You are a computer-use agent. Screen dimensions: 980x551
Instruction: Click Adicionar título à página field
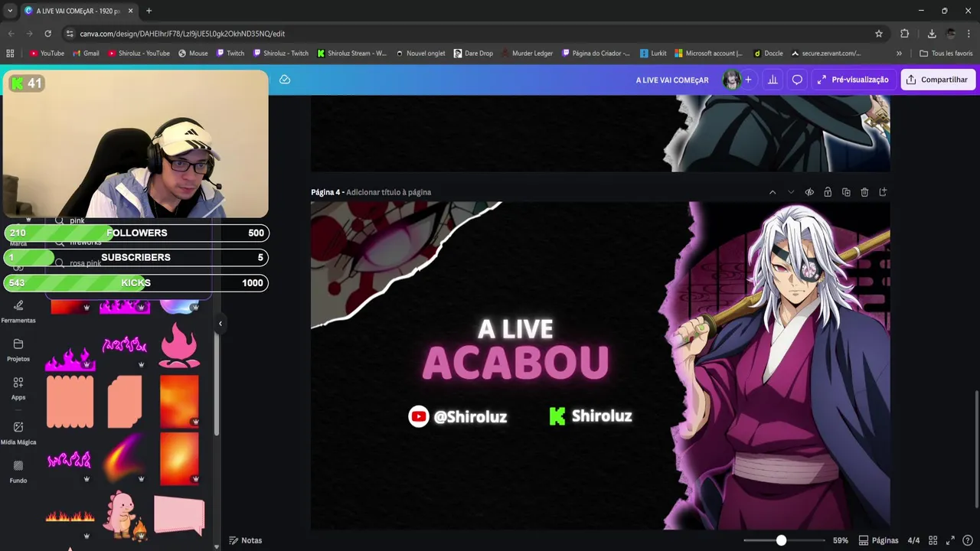coord(388,192)
